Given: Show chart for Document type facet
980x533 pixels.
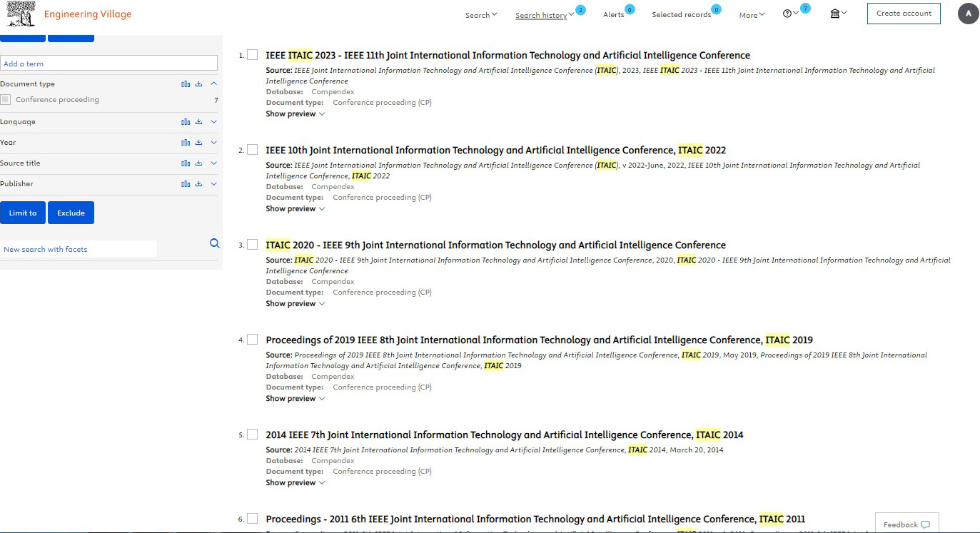Looking at the screenshot, I should point(186,84).
